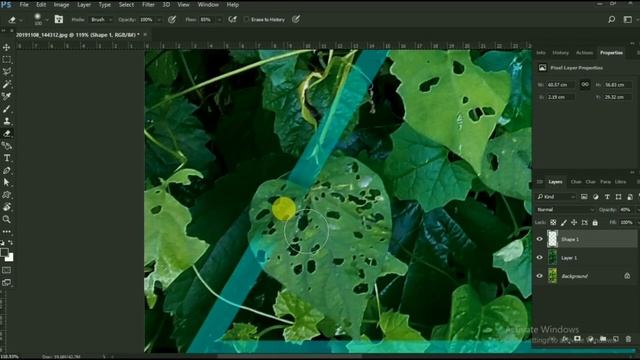
Task: Click the pressure for opacity icon
Action: tap(172, 19)
